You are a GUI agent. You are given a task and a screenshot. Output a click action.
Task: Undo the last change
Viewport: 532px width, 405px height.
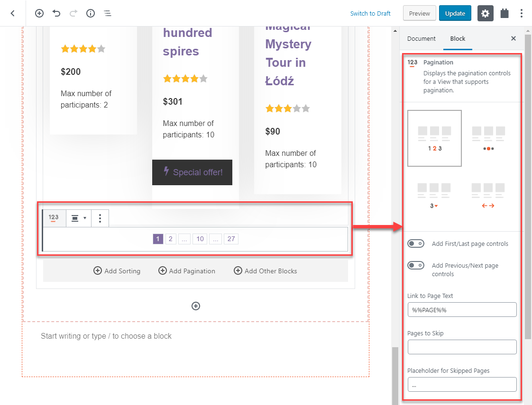click(x=56, y=13)
